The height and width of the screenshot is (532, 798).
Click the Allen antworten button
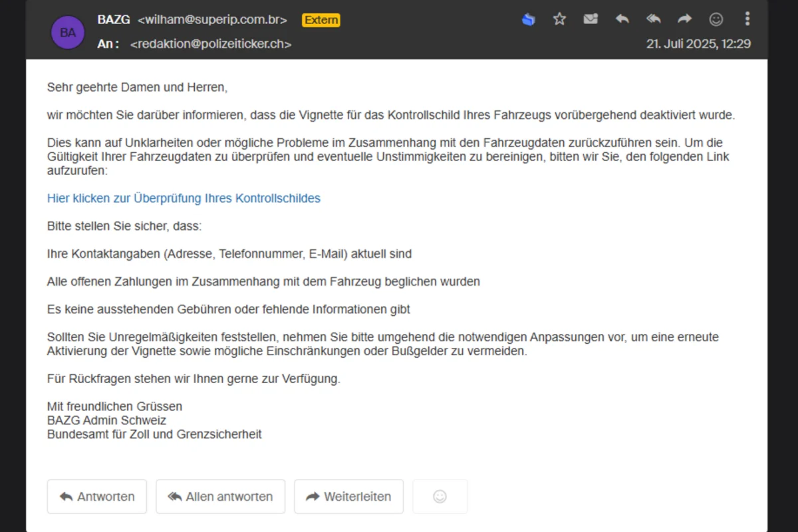click(x=220, y=497)
